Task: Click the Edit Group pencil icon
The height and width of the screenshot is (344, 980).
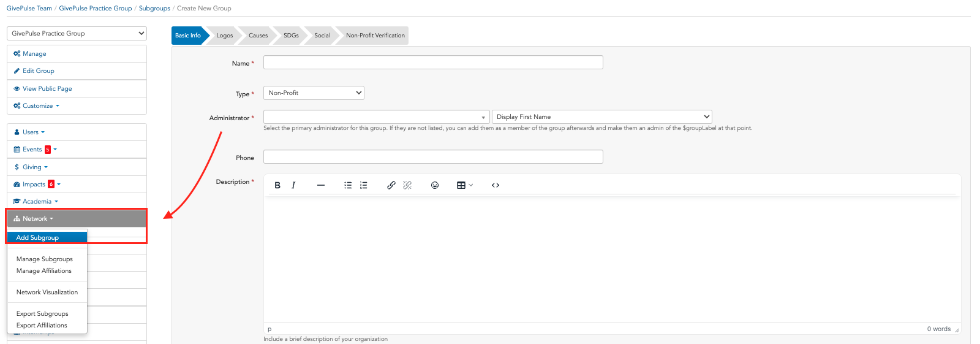Action: [17, 71]
